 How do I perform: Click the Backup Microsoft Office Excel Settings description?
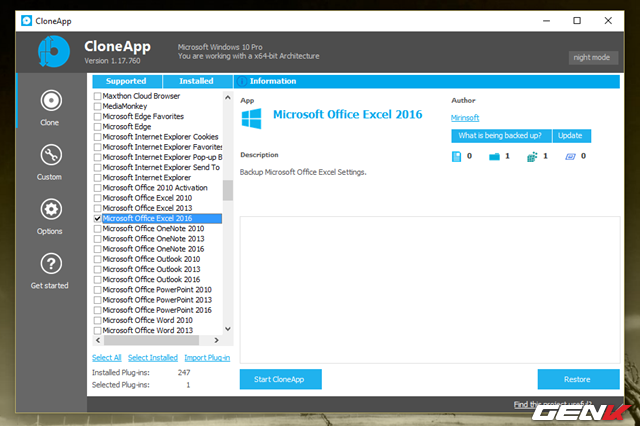point(303,173)
